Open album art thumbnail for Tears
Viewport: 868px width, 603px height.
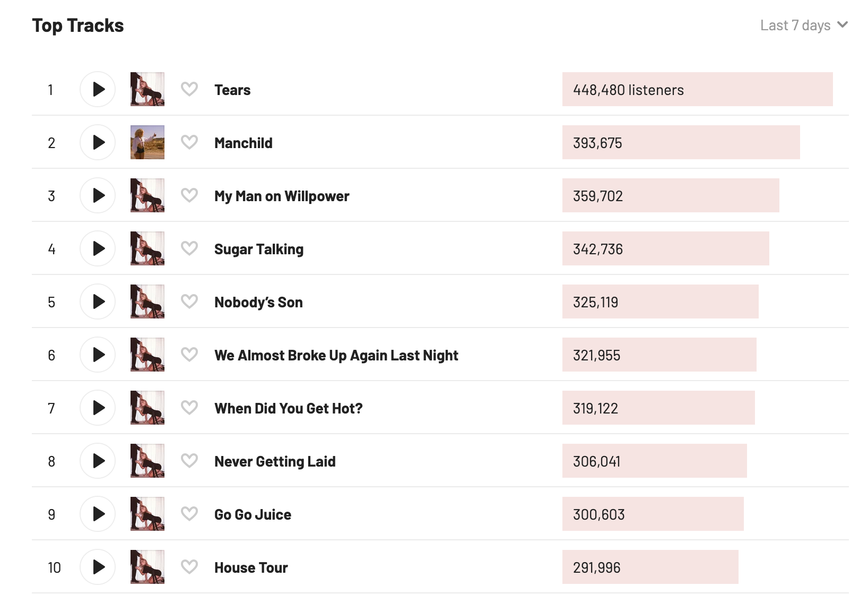(x=147, y=89)
